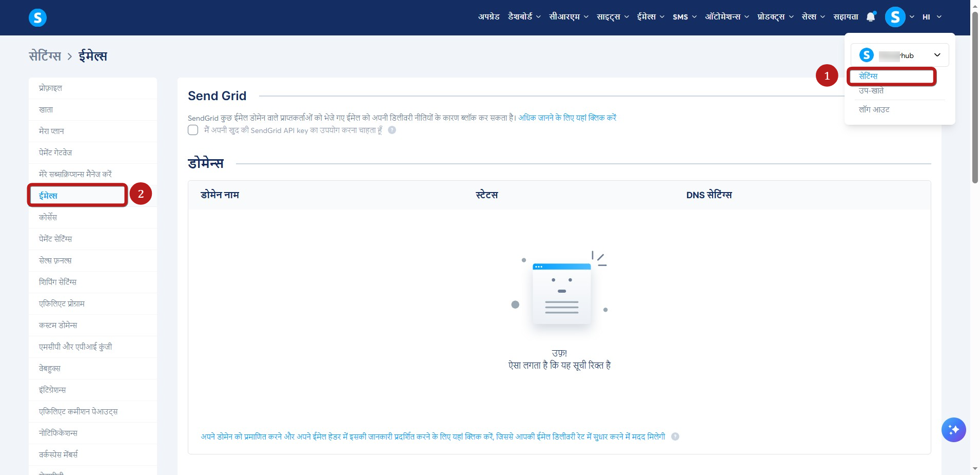Open शिपिंग सेटिंग्स in the sidebar
Viewport: 980px width, 475px height.
(93, 282)
